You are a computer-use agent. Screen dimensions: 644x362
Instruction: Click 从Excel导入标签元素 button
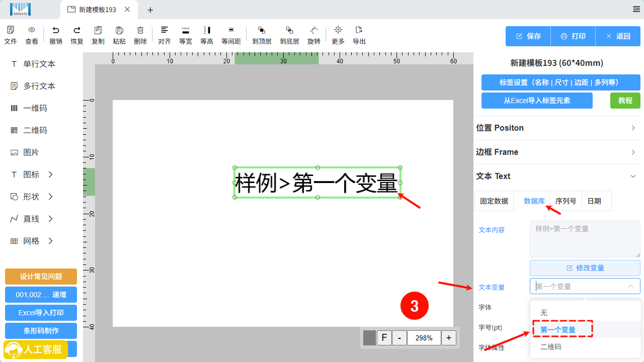point(537,101)
